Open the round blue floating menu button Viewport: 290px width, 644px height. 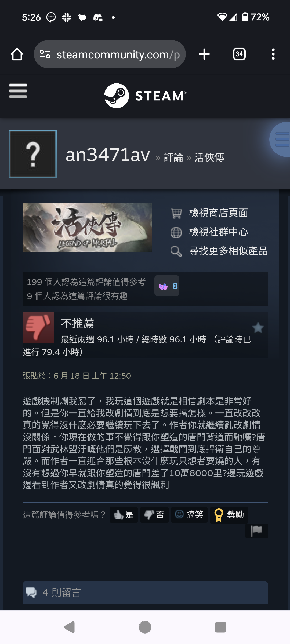pyautogui.click(x=281, y=139)
